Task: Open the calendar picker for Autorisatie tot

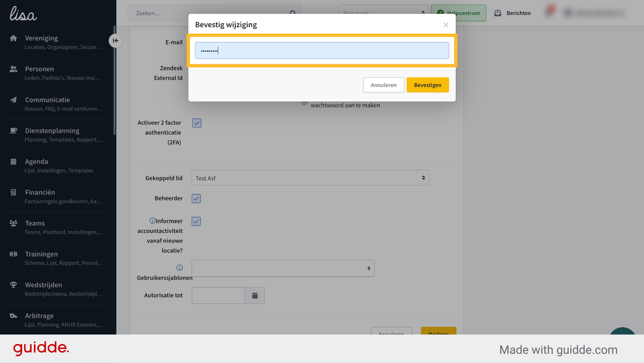Action: coord(255,295)
